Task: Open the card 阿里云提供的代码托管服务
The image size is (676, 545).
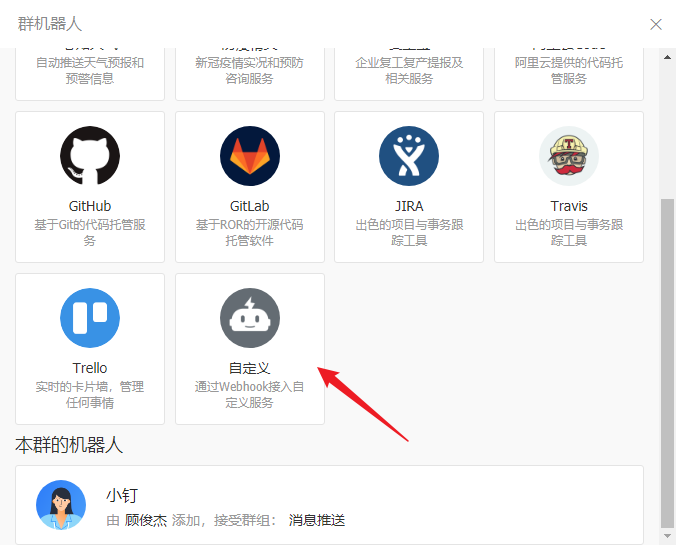Action: coord(569,74)
